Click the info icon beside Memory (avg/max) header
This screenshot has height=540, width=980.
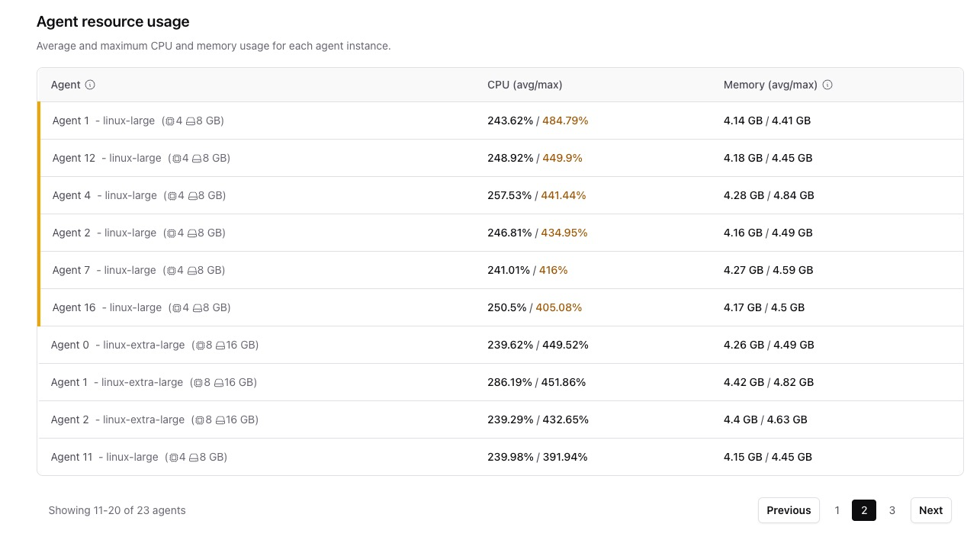coord(827,85)
